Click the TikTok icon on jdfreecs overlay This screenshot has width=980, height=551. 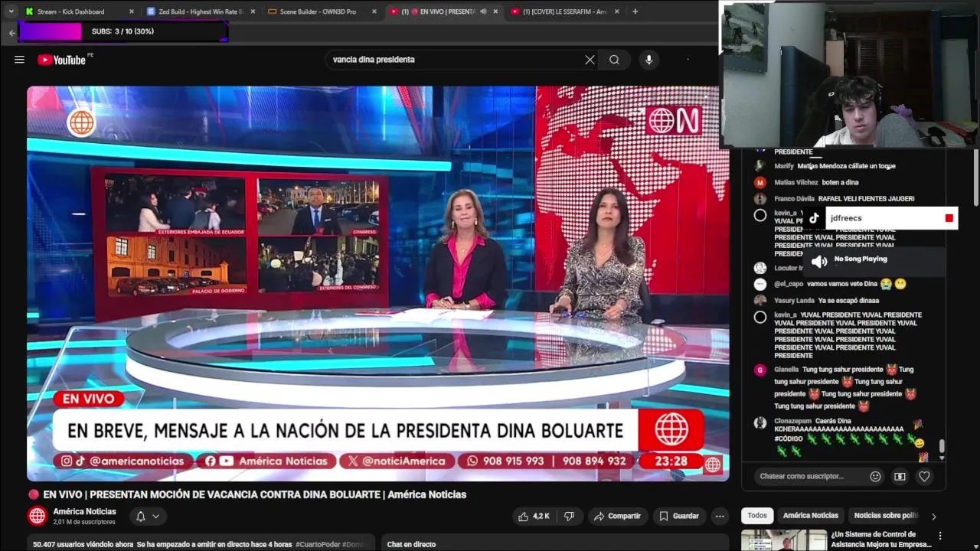point(814,218)
